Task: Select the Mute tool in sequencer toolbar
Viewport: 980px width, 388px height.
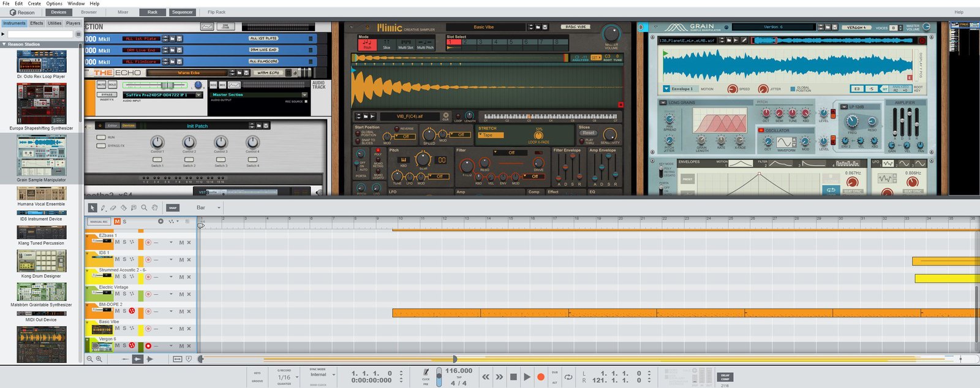Action: [134, 208]
